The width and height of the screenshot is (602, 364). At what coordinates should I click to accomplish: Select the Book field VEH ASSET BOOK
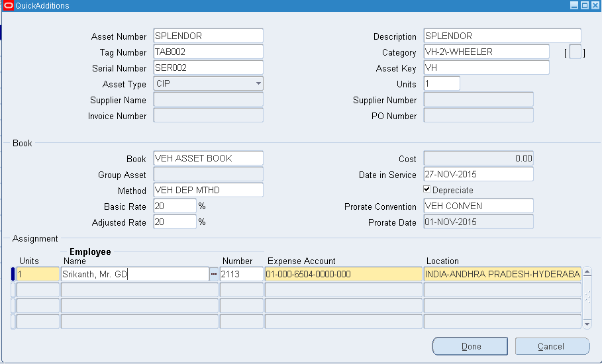[208, 158]
